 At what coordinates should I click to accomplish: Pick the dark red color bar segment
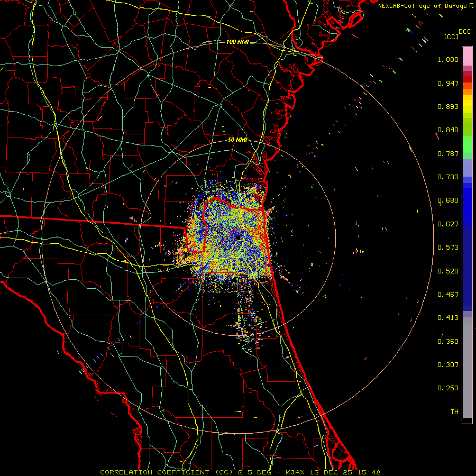pyautogui.click(x=467, y=79)
